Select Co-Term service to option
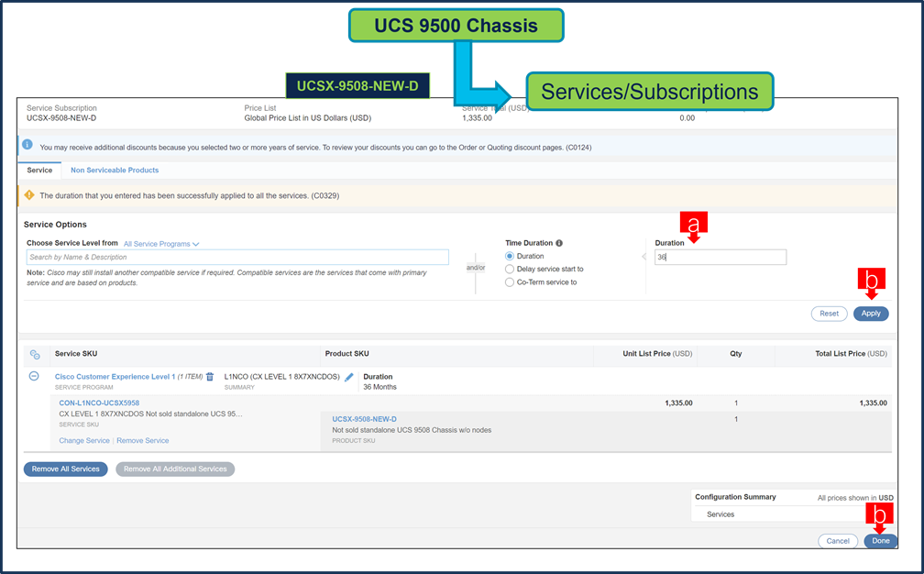Viewport: 924px width, 574px height. pyautogui.click(x=510, y=282)
